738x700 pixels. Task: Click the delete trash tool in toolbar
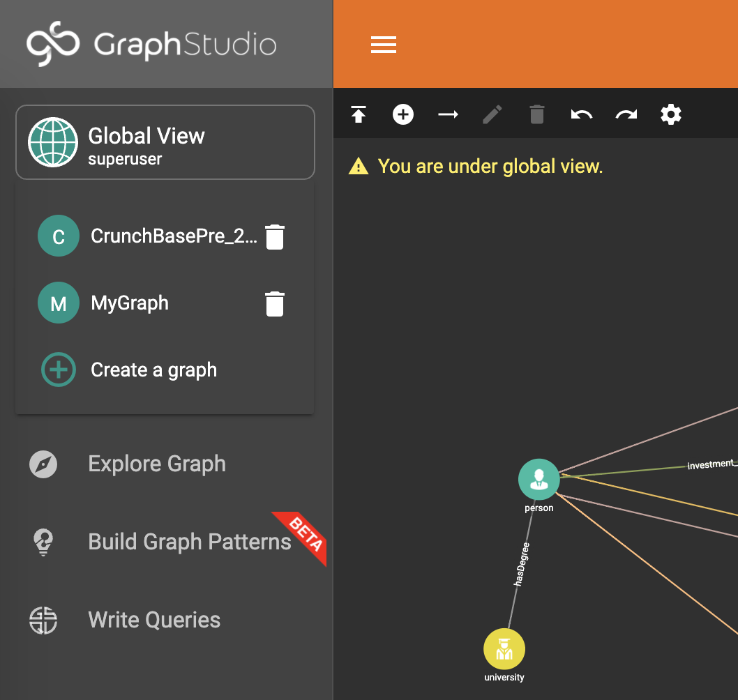pyautogui.click(x=536, y=114)
